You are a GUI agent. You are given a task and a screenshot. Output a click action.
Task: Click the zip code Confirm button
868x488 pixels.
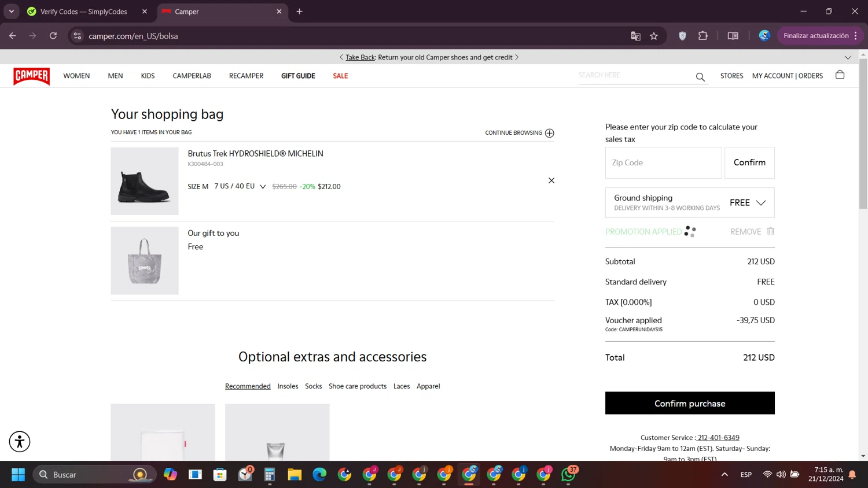[749, 162]
